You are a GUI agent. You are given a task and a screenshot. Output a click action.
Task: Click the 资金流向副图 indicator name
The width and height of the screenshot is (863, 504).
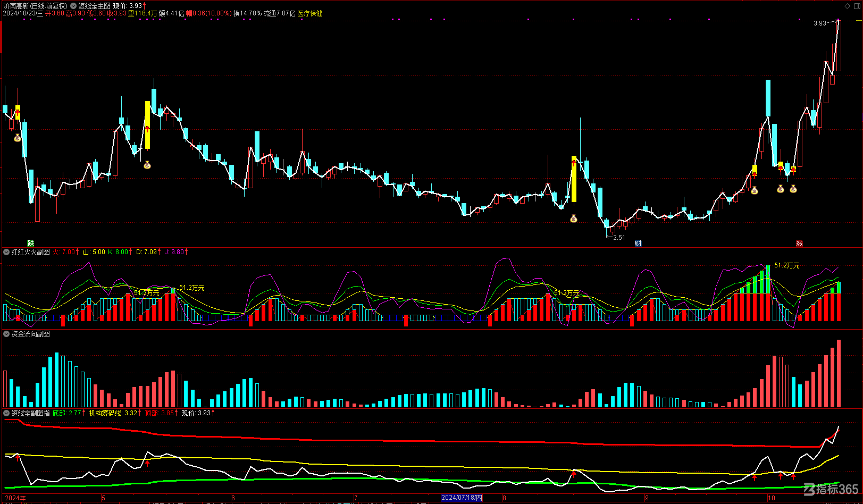pyautogui.click(x=31, y=334)
